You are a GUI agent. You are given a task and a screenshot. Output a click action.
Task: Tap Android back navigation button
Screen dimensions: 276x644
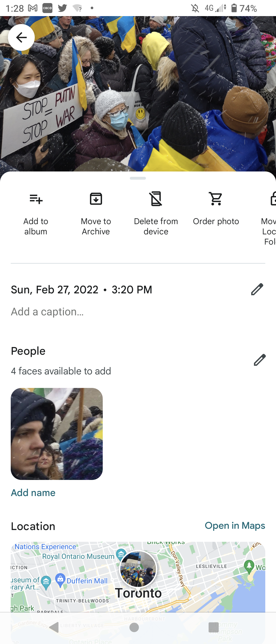click(54, 627)
